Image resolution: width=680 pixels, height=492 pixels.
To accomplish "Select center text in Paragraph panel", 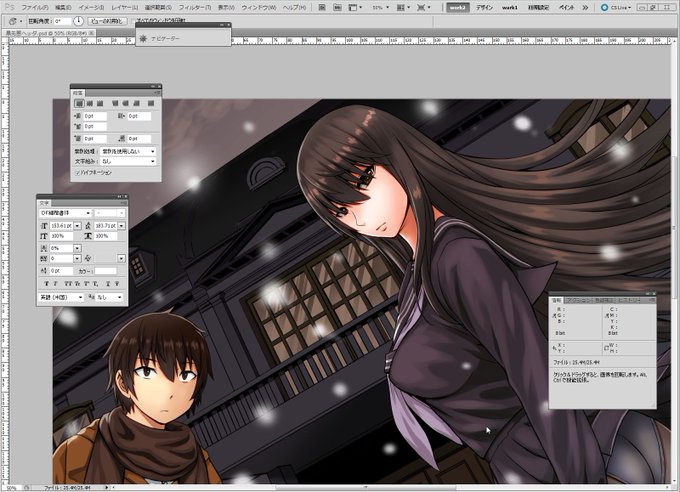I will 89,103.
